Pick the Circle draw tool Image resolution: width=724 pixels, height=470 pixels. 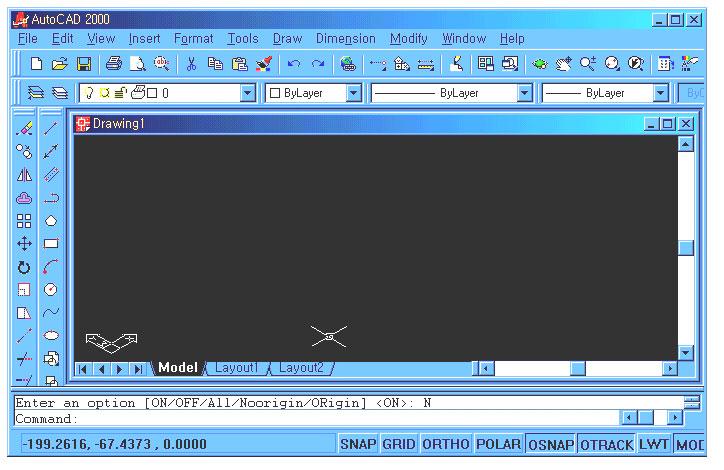pos(51,290)
